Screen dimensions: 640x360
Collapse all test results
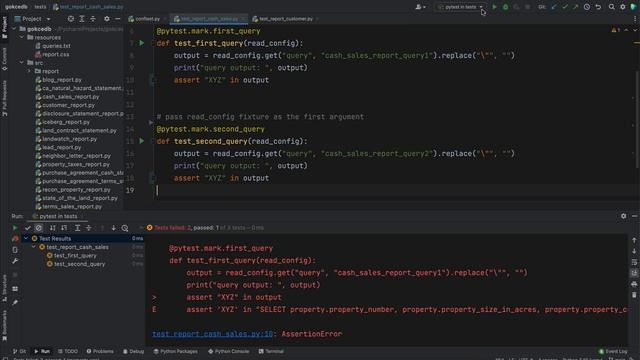click(89, 228)
